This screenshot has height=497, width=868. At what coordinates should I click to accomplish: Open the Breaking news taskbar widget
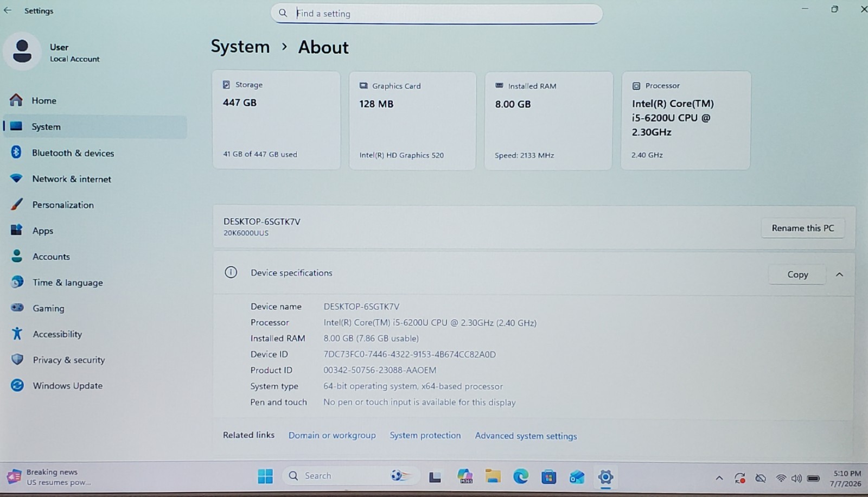pos(50,477)
